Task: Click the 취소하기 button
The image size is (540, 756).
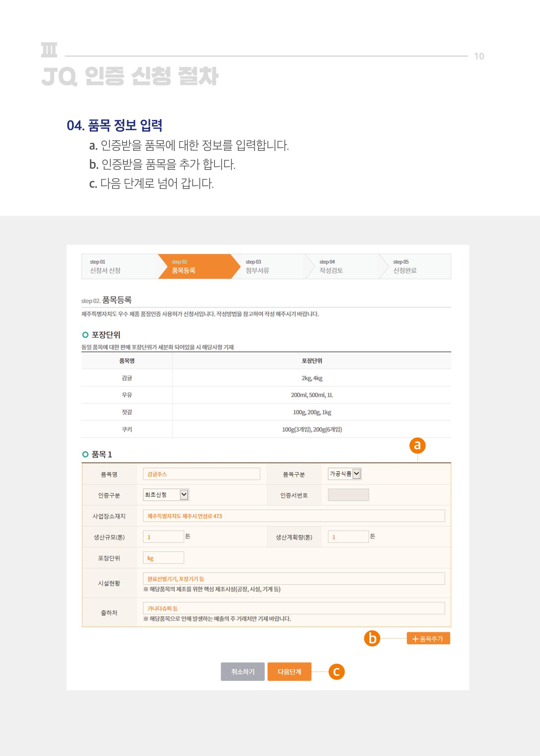Action: click(x=243, y=672)
